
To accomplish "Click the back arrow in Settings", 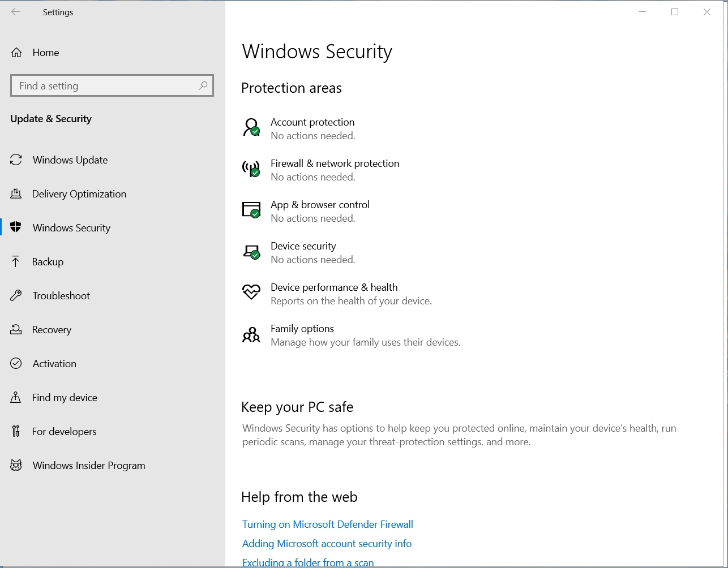I will click(15, 12).
